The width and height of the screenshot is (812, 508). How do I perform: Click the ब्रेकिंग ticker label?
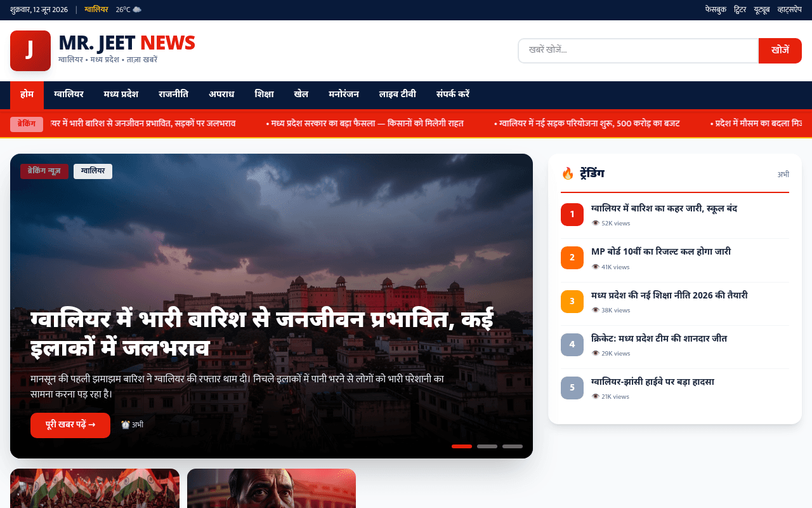tap(27, 124)
